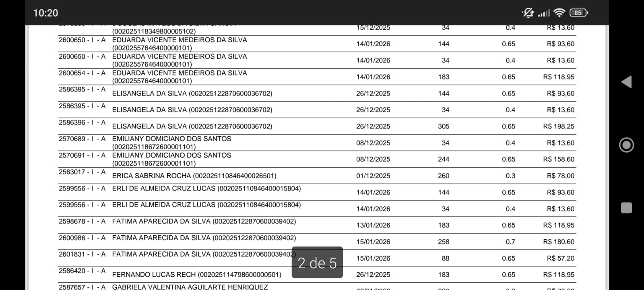Click rate 0.4 in row 2570689
Screen dimensions: 644x290
tap(510, 143)
